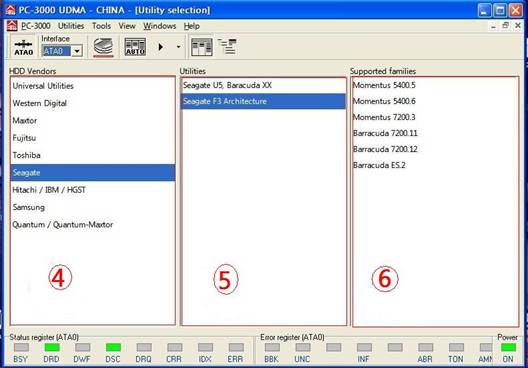Click the tree list view icon
This screenshot has width=528, height=368.
point(227,46)
